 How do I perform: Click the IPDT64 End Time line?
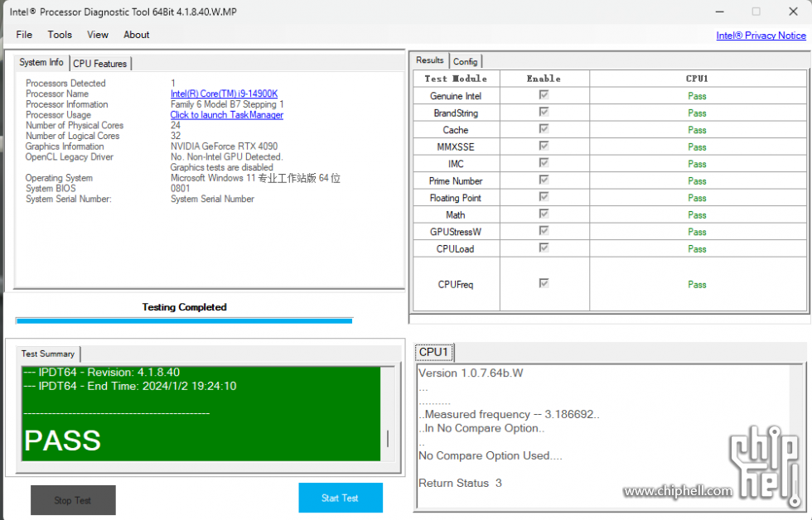[x=130, y=386]
